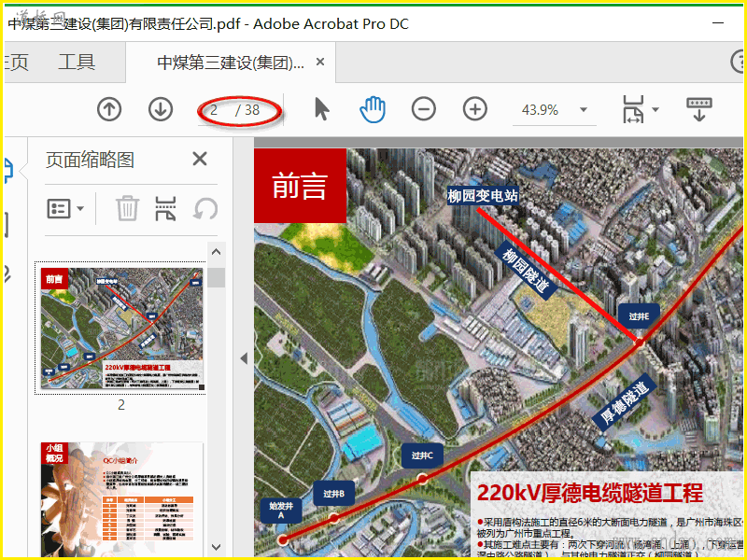Minimize the Acrobat window
Image resolution: width=747 pixels, height=560 pixels.
coord(718,22)
